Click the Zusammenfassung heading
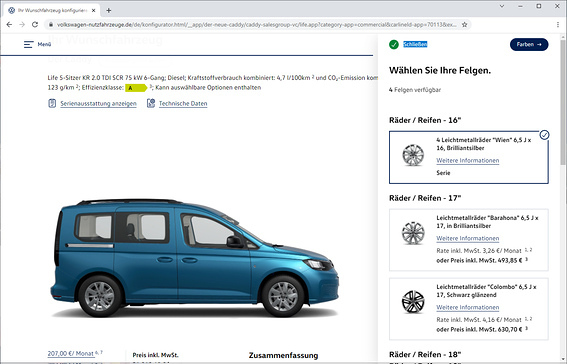 pos(283,355)
